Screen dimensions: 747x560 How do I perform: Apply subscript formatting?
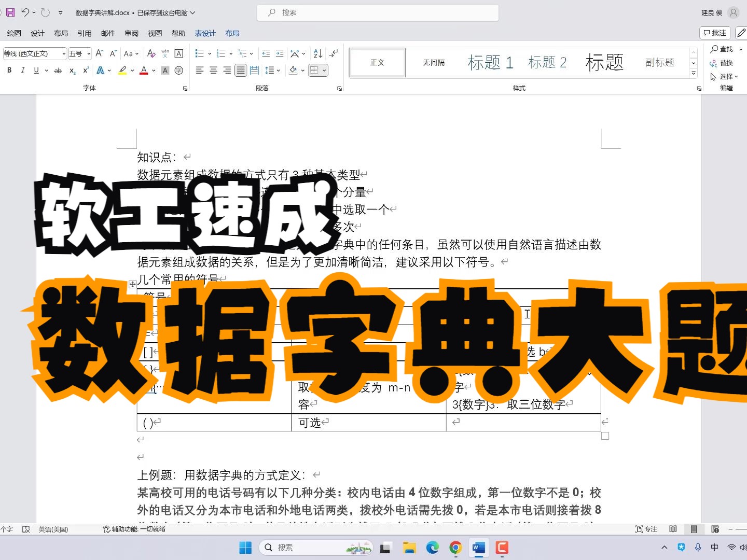(73, 71)
